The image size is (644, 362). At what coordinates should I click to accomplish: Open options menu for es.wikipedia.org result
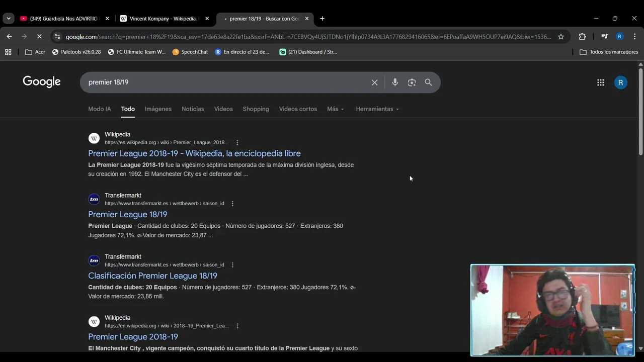pos(237,143)
